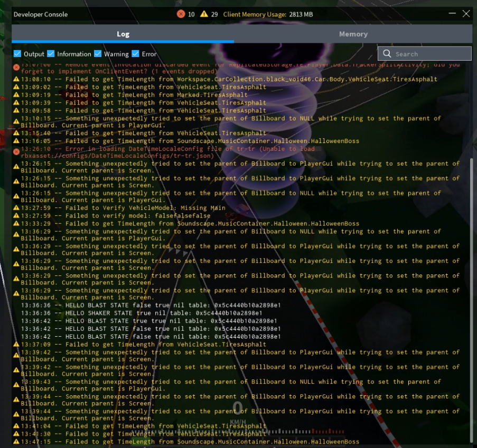This screenshot has width=477, height=448.
Task: Switch to the Memory tab
Action: click(353, 34)
